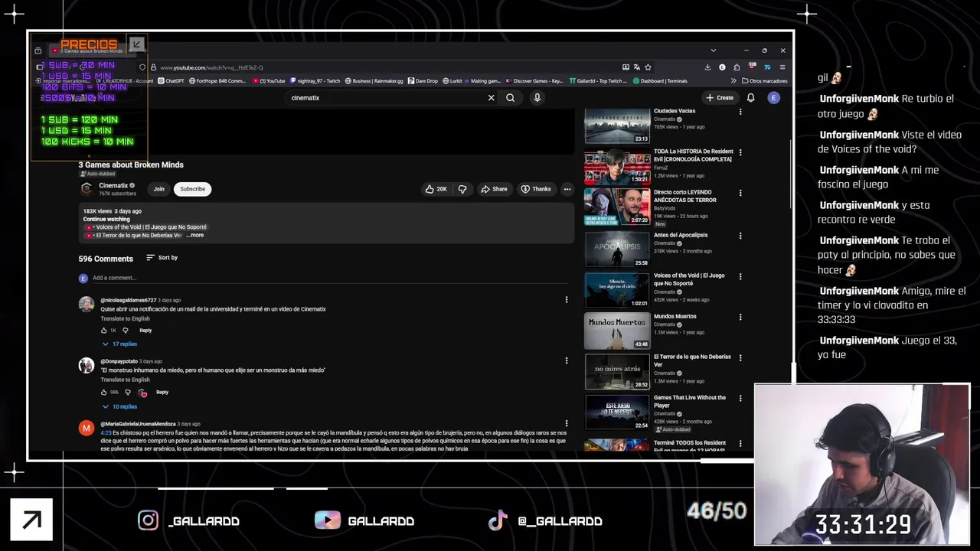This screenshot has width=980, height=551.
Task: Click the translate page icon in address bar
Action: click(x=636, y=67)
